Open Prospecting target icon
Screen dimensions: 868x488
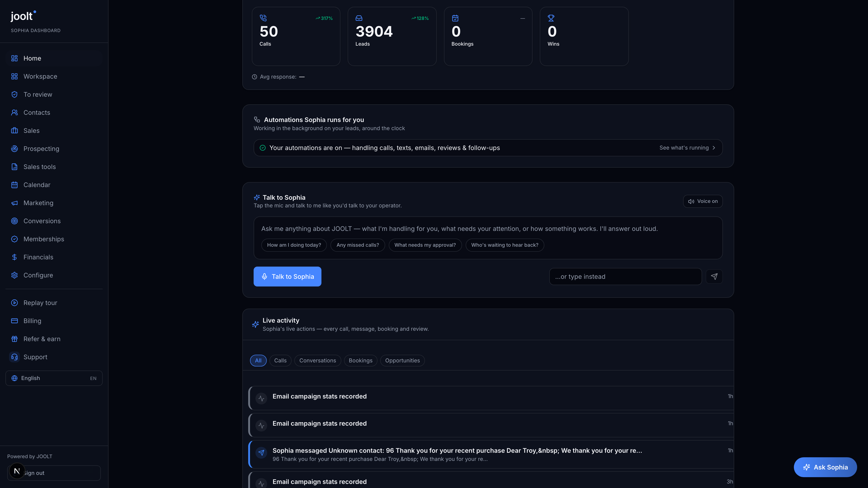point(14,149)
